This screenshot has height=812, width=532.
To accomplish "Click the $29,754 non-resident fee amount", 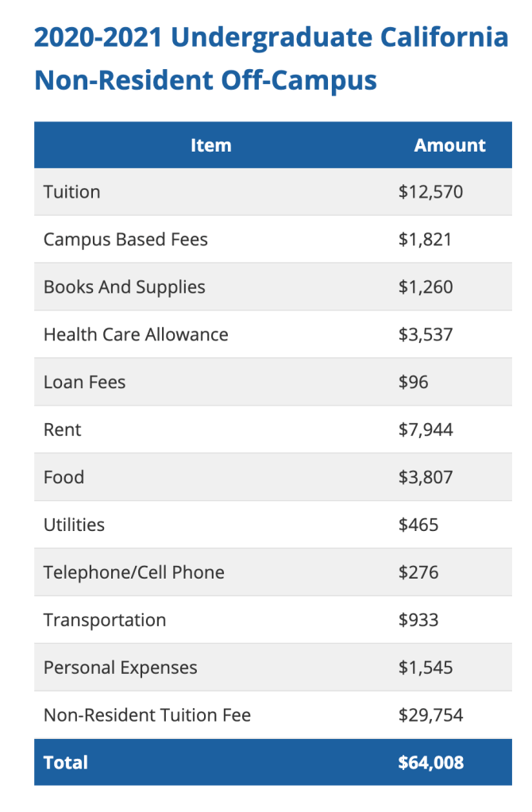I will coord(430,716).
